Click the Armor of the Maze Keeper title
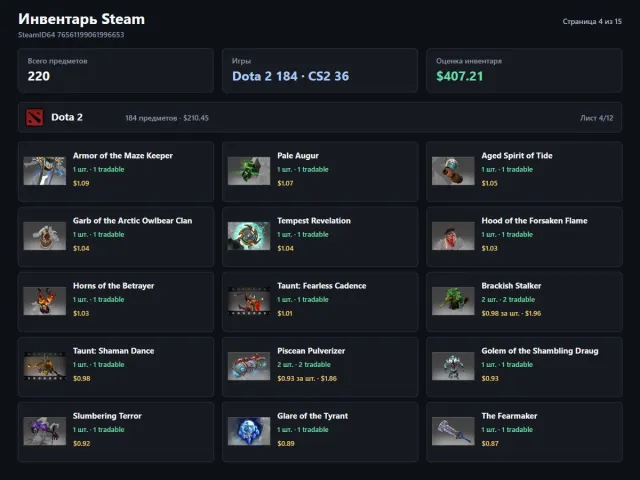 tap(123, 156)
